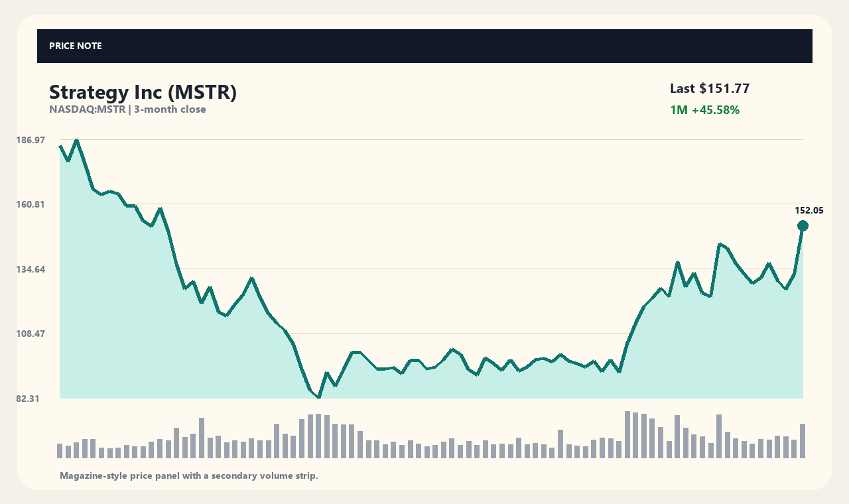Click the 160.81 y-axis label
The image size is (849, 504).
click(x=31, y=204)
